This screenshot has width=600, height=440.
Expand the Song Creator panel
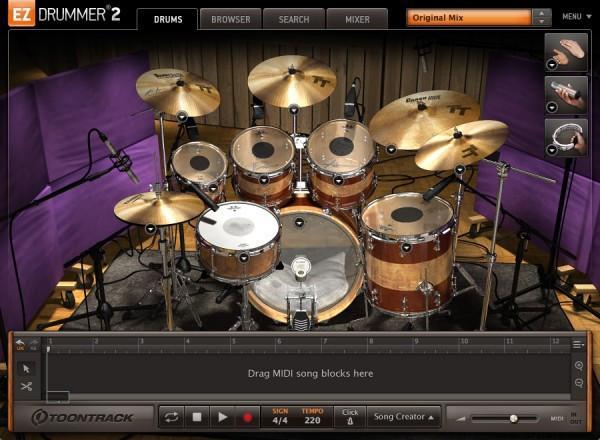[403, 417]
